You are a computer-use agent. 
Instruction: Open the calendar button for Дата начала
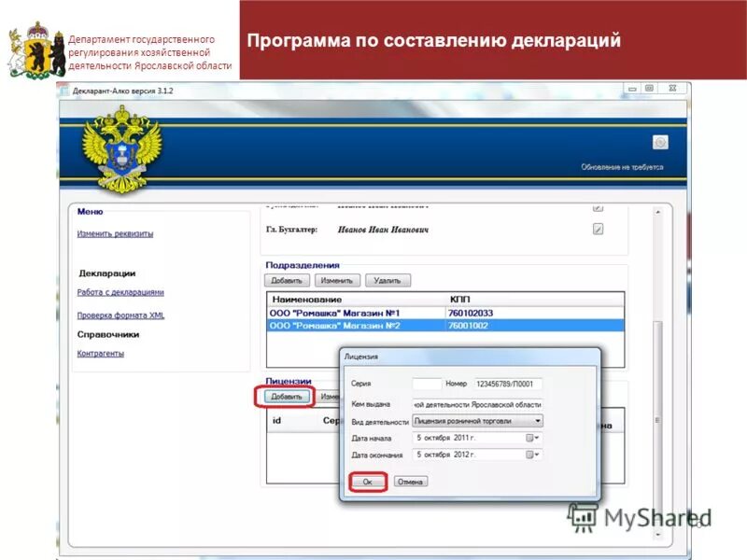[529, 439]
